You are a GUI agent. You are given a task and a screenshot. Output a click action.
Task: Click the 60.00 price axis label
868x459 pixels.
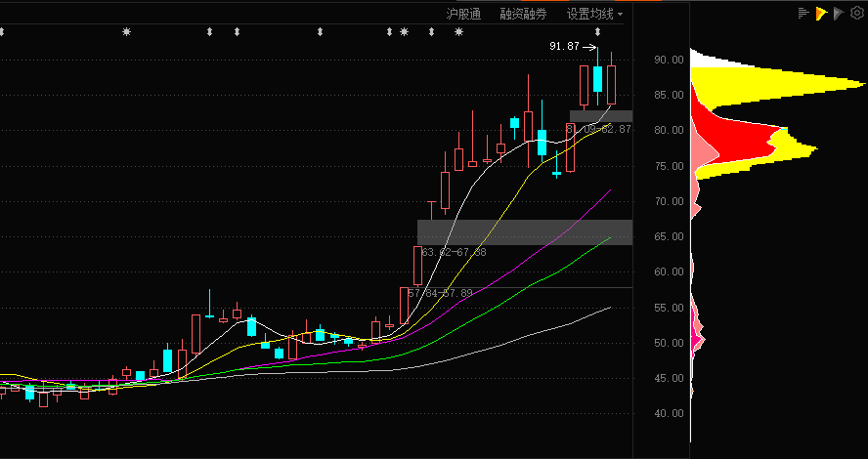coord(669,272)
